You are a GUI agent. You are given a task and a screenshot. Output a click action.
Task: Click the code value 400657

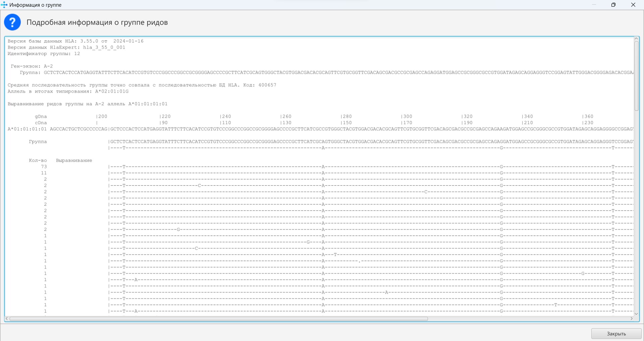click(x=267, y=85)
